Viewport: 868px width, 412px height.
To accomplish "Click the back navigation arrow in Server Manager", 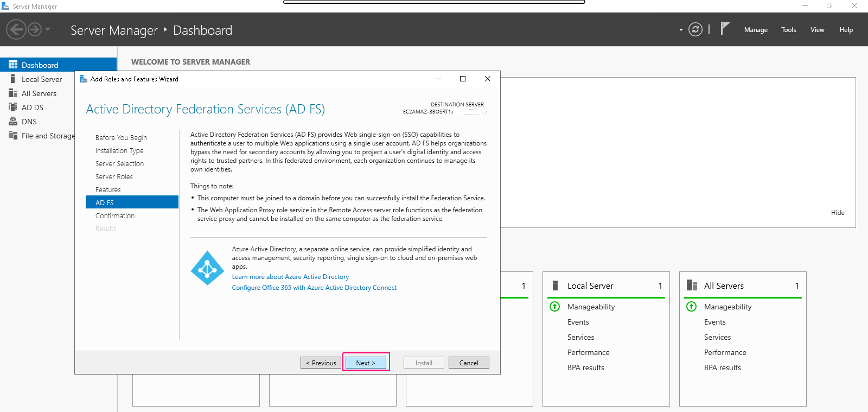I will [x=16, y=29].
